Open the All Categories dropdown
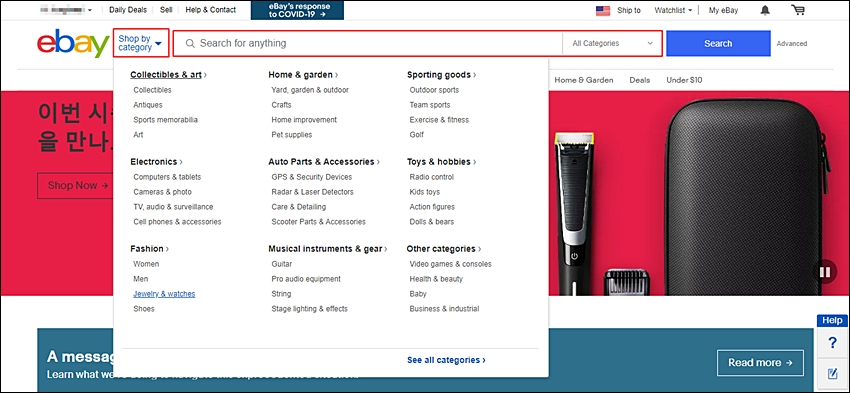Screen dimensions: 850x393 [x=613, y=43]
